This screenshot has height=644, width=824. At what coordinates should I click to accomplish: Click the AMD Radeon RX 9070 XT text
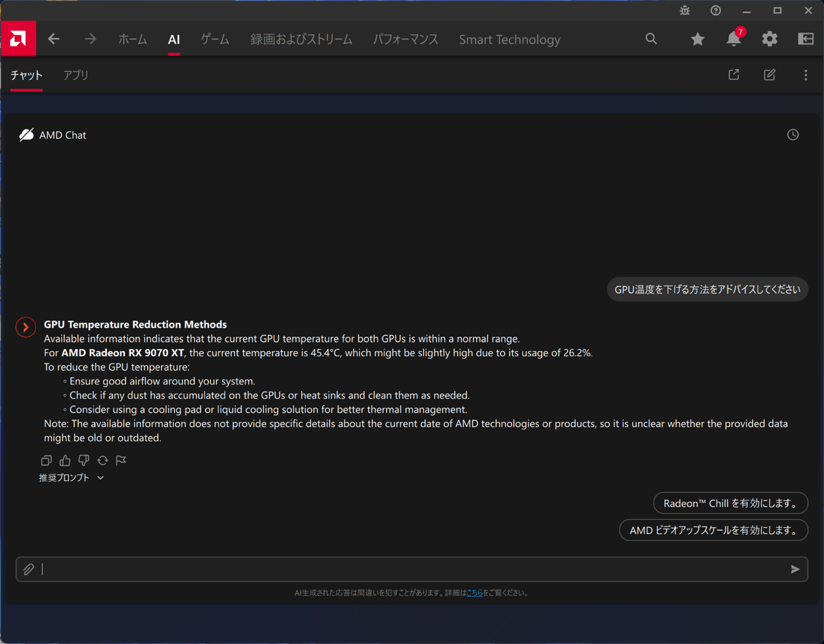click(x=123, y=353)
